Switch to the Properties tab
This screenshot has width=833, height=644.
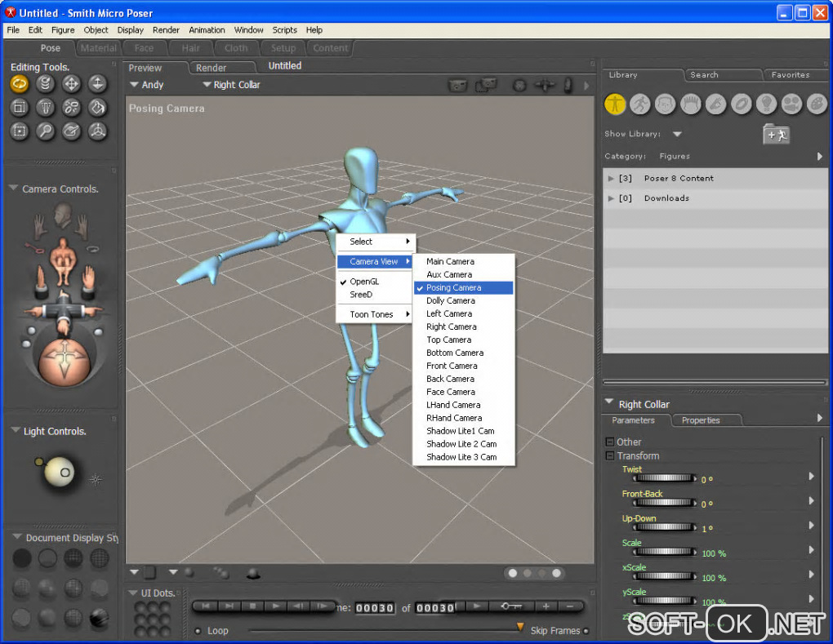pyautogui.click(x=701, y=420)
